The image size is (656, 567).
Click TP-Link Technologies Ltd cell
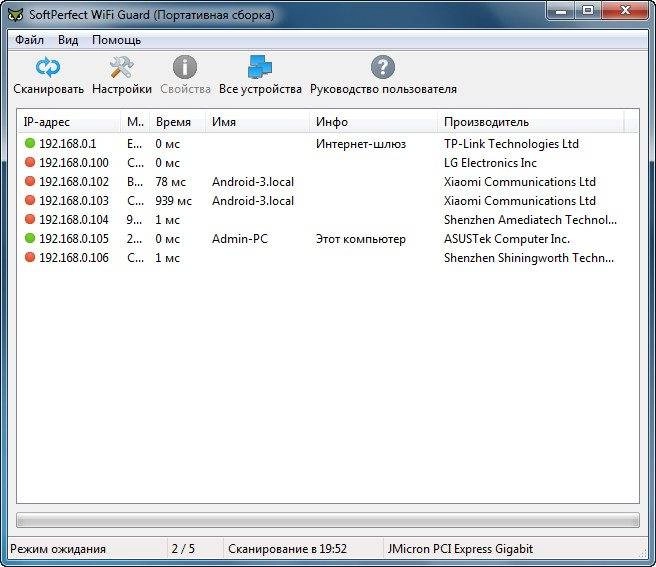click(x=511, y=144)
